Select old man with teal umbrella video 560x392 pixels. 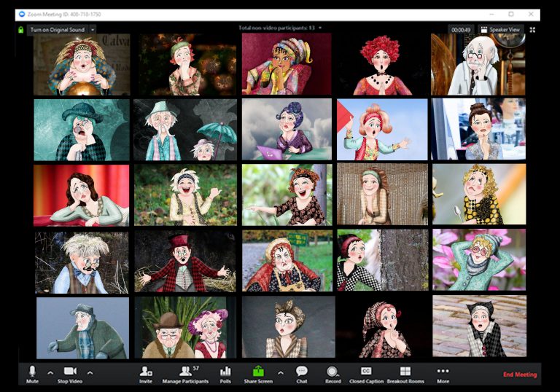click(185, 130)
